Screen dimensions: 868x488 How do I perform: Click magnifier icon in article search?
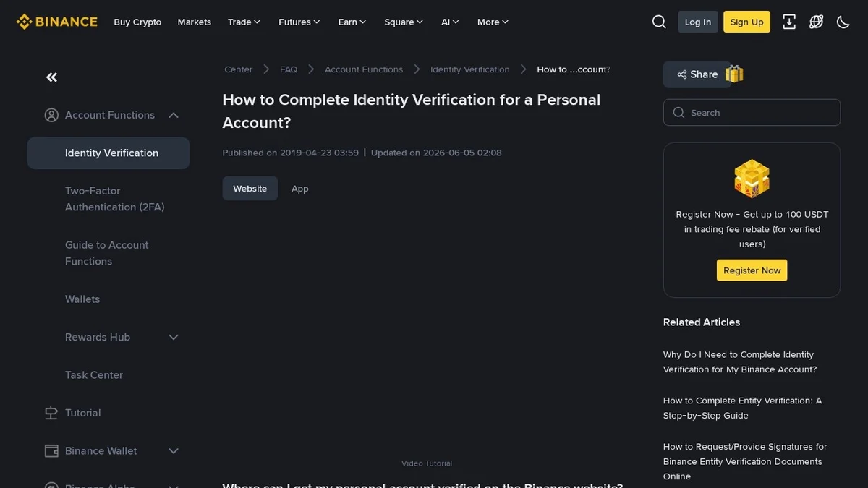[678, 113]
